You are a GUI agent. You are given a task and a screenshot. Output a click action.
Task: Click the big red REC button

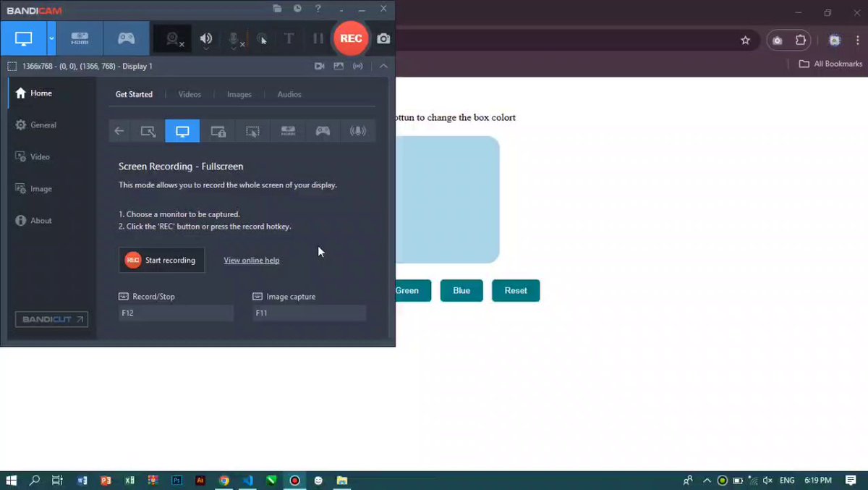pyautogui.click(x=351, y=38)
